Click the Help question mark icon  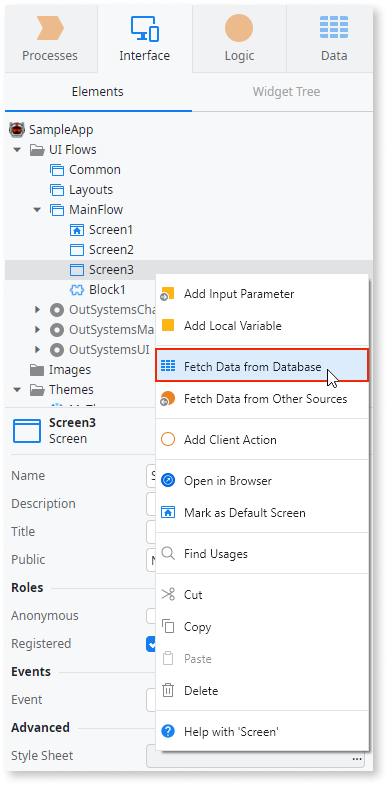coord(168,732)
